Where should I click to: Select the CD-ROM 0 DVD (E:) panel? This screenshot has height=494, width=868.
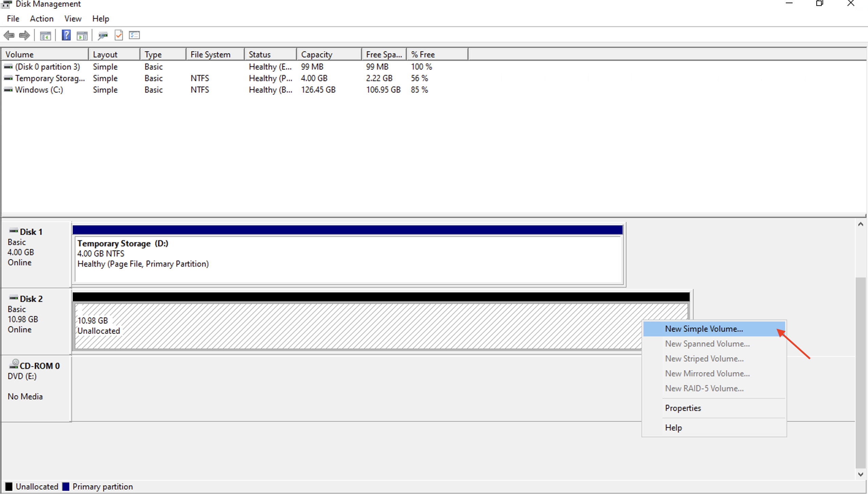pos(36,389)
